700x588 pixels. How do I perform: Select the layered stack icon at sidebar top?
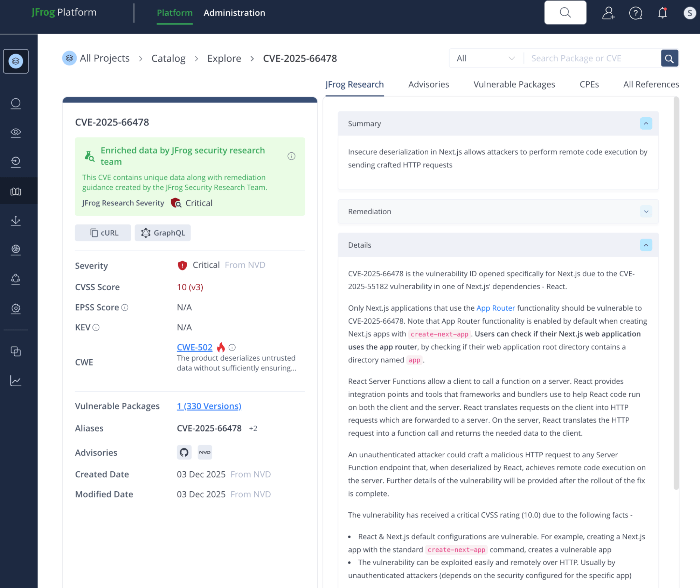(16, 61)
